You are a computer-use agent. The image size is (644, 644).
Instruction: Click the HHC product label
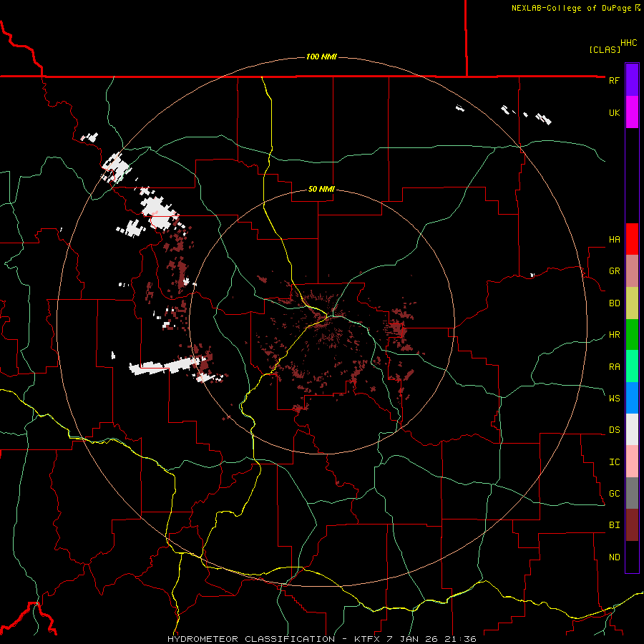(629, 43)
